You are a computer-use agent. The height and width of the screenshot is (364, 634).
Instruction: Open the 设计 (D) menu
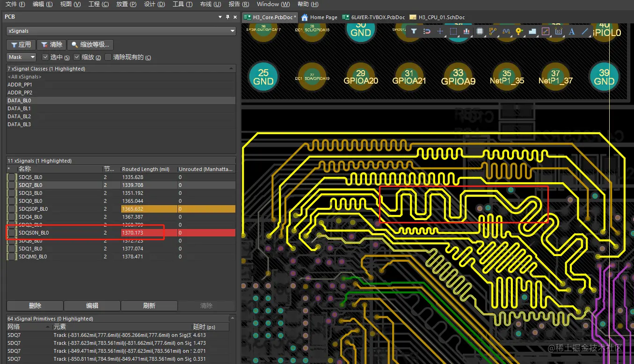click(154, 4)
